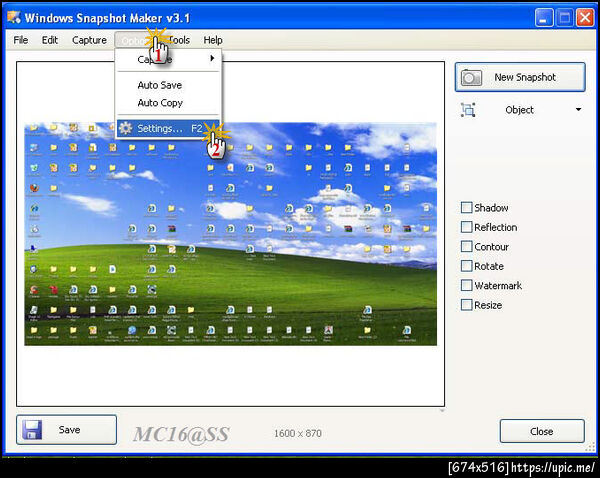
Task: Open the Capture menu in menu bar
Action: point(89,40)
